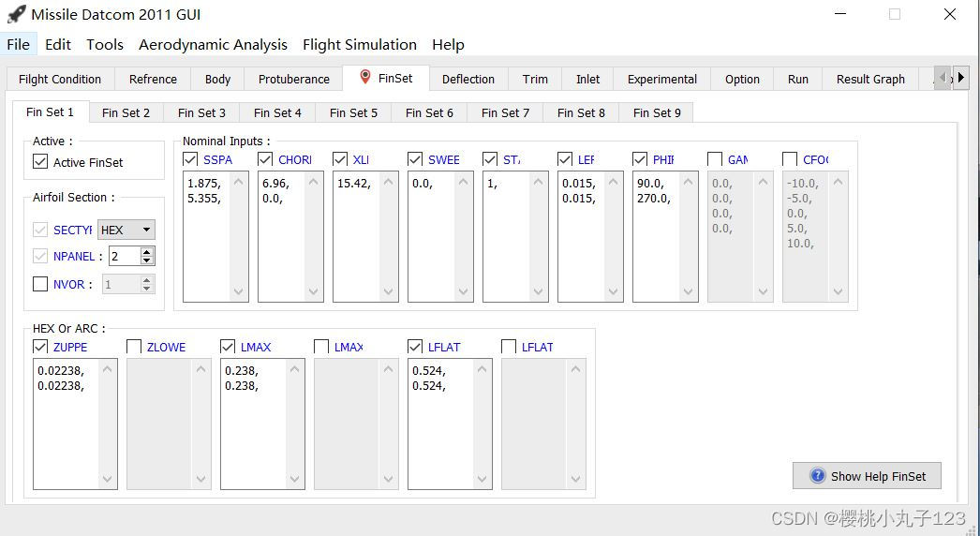Enable the ZLOWER checkbox

134,347
